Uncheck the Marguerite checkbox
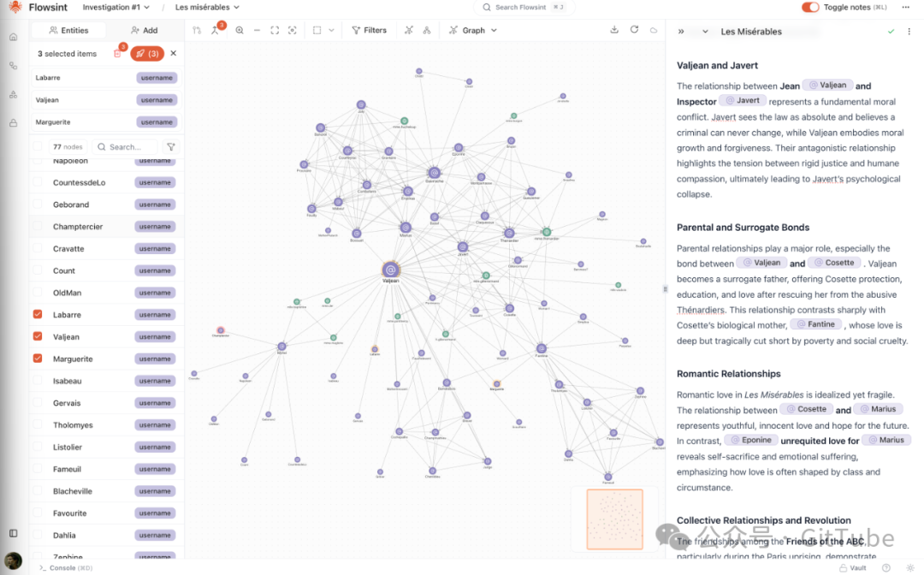Viewport: 924px width, 575px height. [x=38, y=359]
